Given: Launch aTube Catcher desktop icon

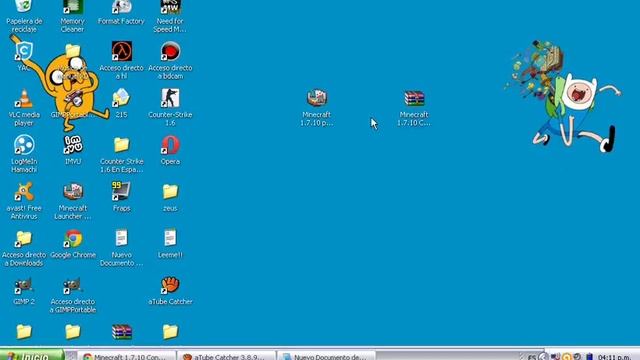Looking at the screenshot, I should (x=170, y=291).
